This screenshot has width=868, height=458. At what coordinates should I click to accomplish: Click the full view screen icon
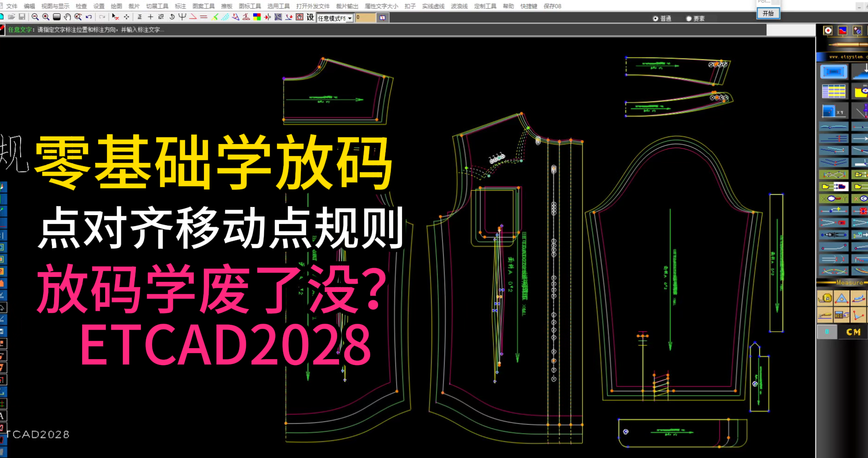[57, 17]
